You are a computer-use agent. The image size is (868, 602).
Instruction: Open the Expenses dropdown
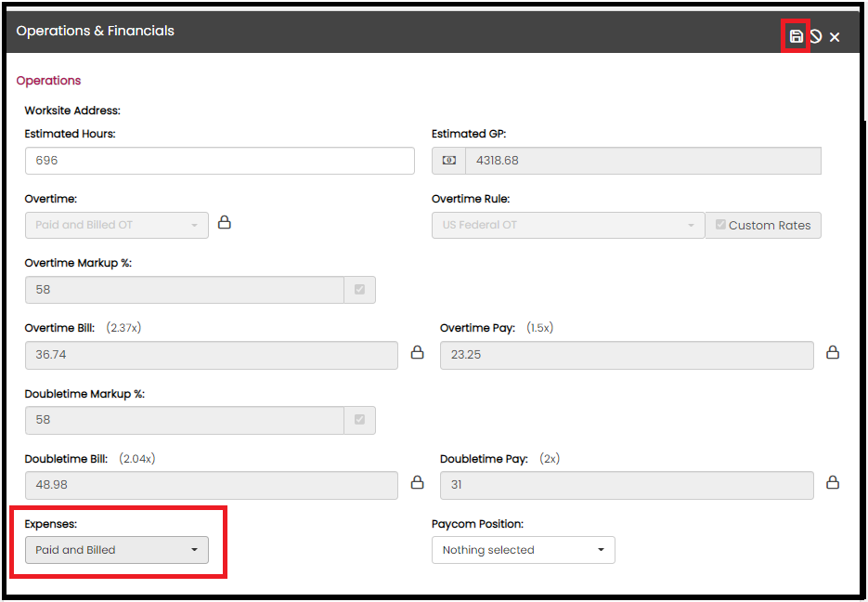tap(117, 550)
